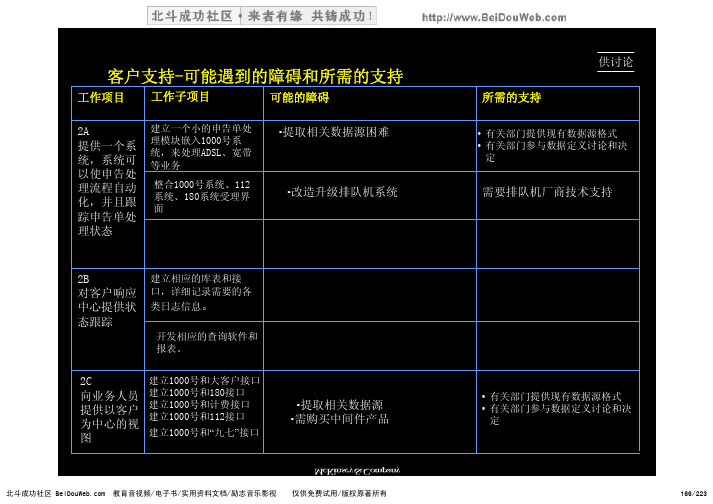
Task: Click footer text 仅供免费试用/版权原著所有
Action: (x=339, y=494)
